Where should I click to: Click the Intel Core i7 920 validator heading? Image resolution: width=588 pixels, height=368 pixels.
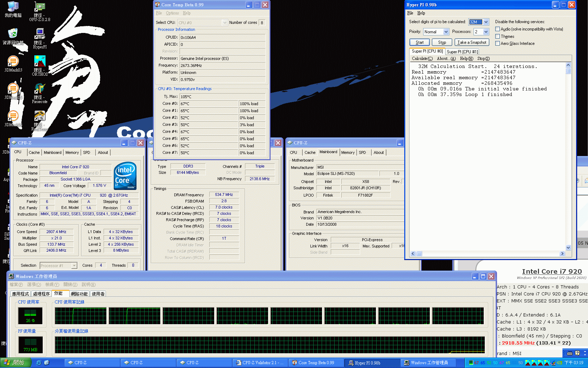click(552, 272)
